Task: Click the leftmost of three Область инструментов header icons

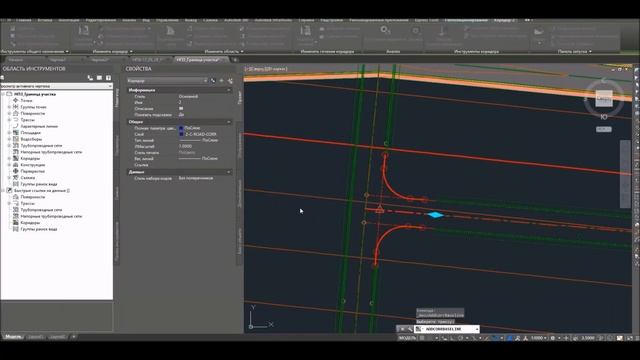Action: click(x=90, y=78)
